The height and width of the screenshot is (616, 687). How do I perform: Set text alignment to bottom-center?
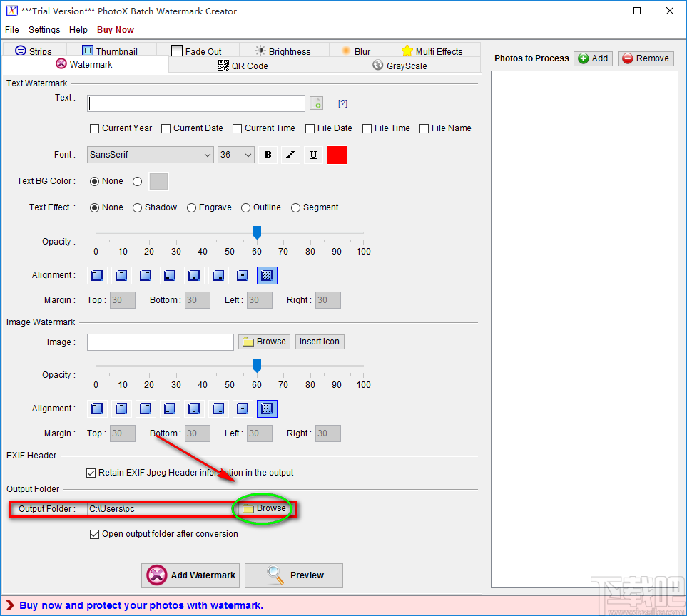point(193,275)
